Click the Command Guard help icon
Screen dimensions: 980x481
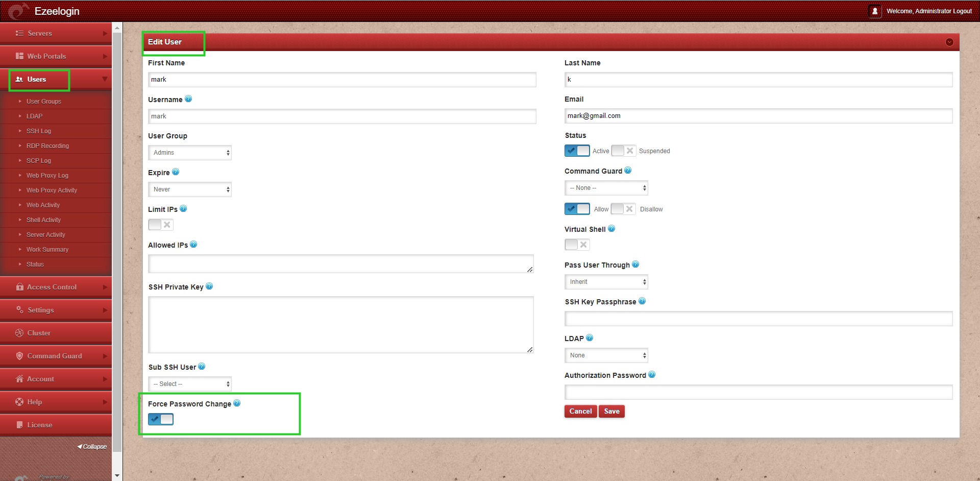628,171
